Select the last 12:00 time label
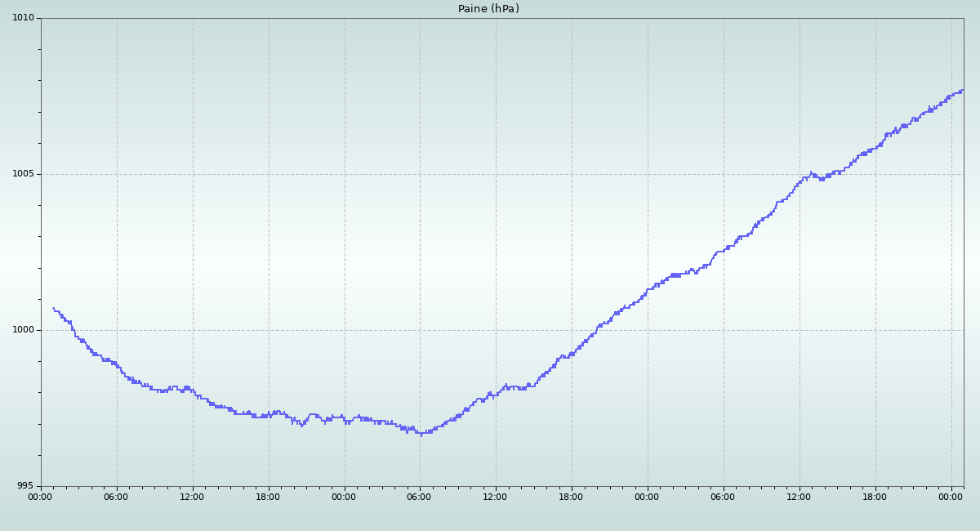This screenshot has width=980, height=531. 799,497
